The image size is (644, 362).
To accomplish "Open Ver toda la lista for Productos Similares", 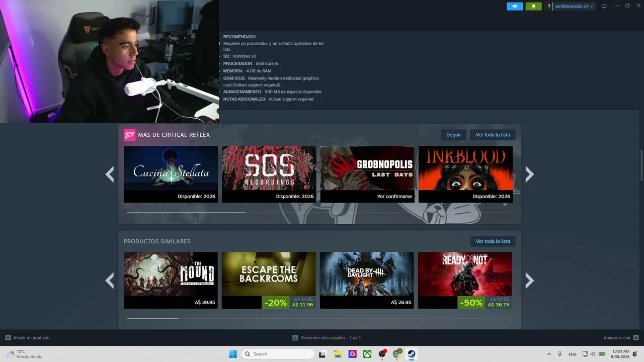I will [x=493, y=241].
